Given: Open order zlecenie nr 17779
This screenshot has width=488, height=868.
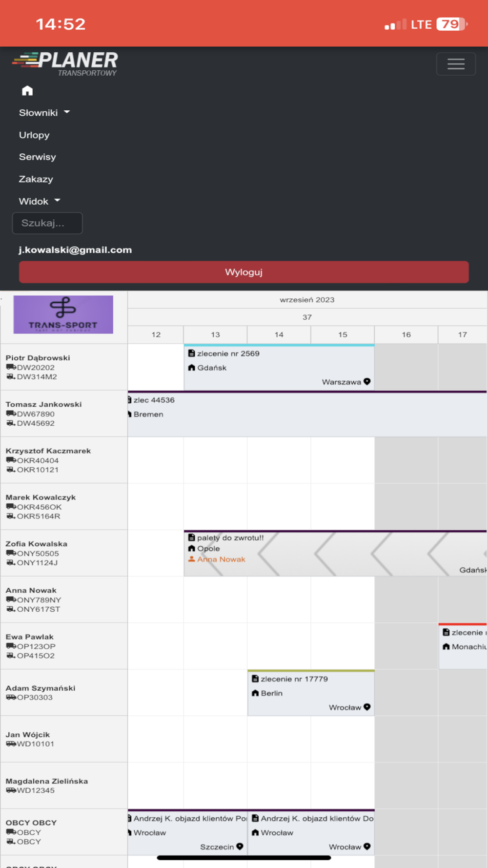Looking at the screenshot, I should tap(311, 693).
